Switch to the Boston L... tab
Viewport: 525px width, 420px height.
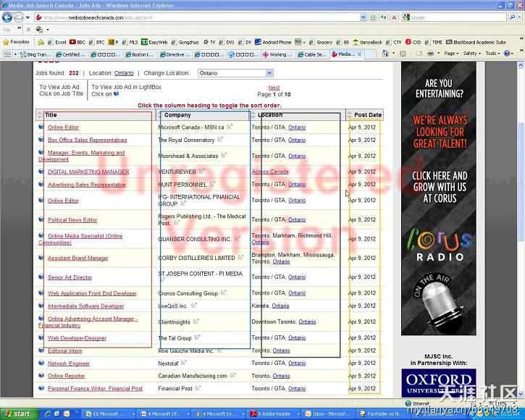140,54
